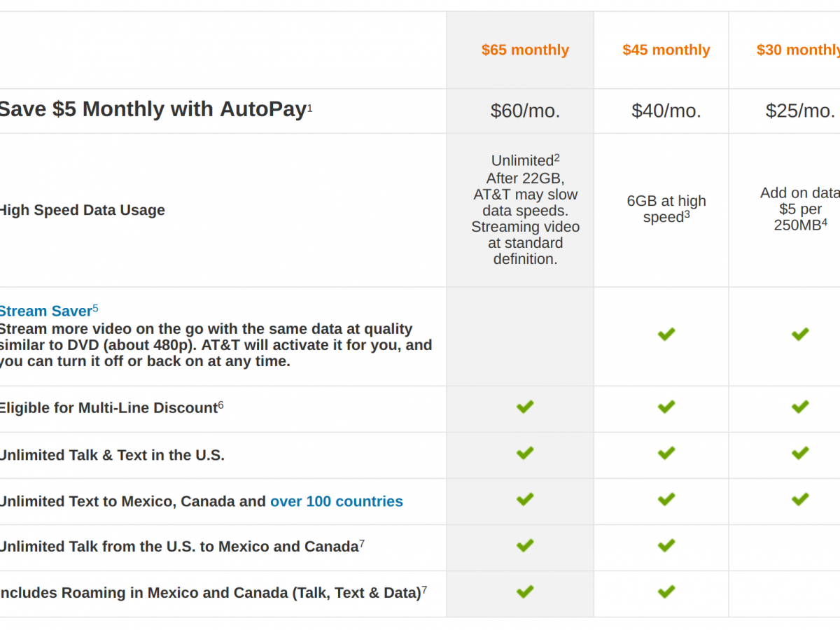Click Unlimited Talk & Text checkmark, $65 plan
This screenshot has height=630, width=840.
coord(525,453)
